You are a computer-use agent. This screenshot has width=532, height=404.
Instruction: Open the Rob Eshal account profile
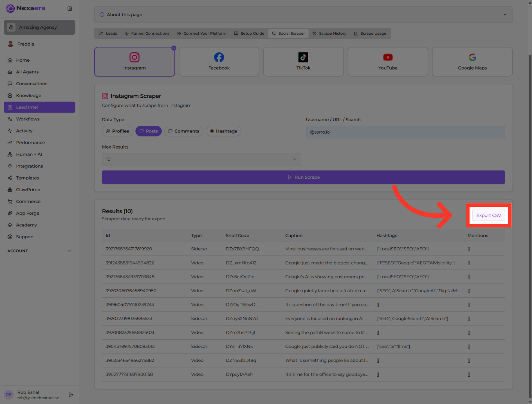tap(34, 395)
